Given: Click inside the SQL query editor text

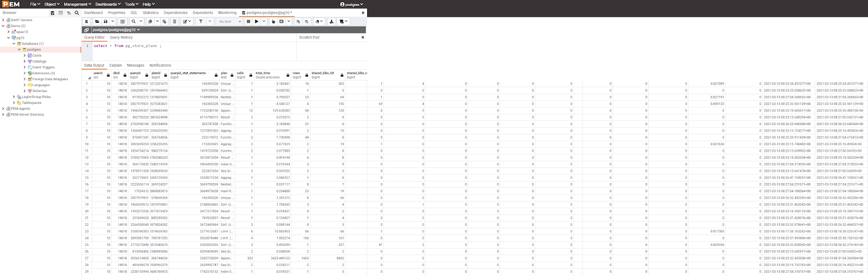Looking at the screenshot, I should click(x=127, y=46).
